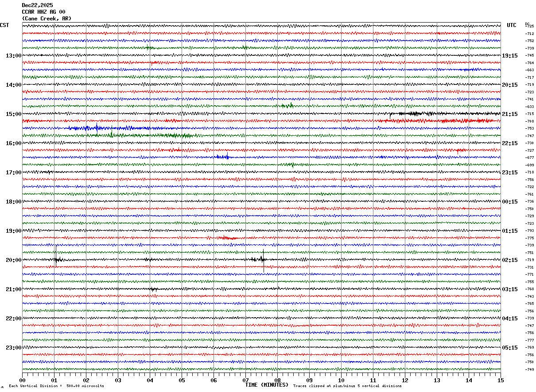Image resolution: width=536 pixels, height=392 pixels.
Task: Select the DC offset value '-633'
Action: [x=529, y=107]
